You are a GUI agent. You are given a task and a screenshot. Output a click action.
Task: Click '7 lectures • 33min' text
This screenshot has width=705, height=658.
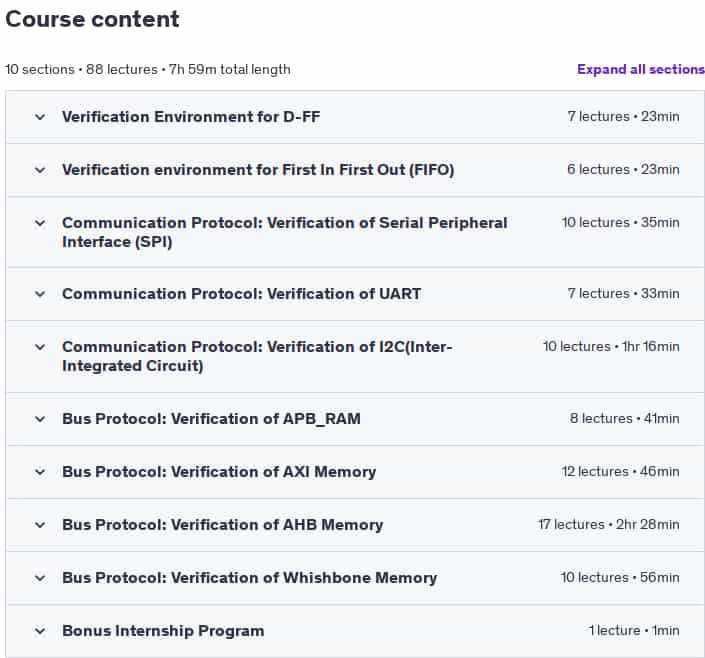pyautogui.click(x=623, y=294)
